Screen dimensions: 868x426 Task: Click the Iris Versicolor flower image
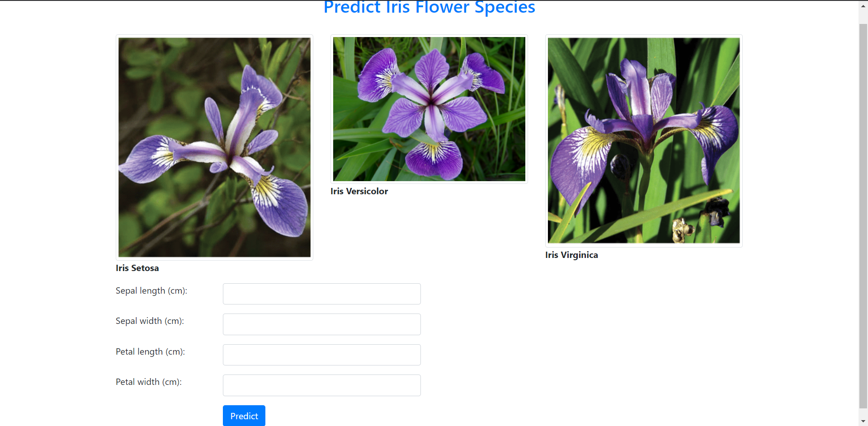pyautogui.click(x=429, y=108)
